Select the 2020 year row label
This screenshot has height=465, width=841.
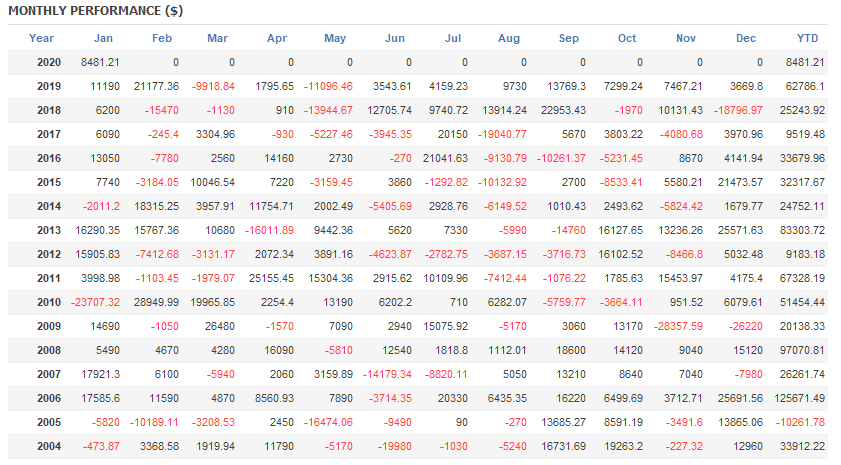coord(48,62)
